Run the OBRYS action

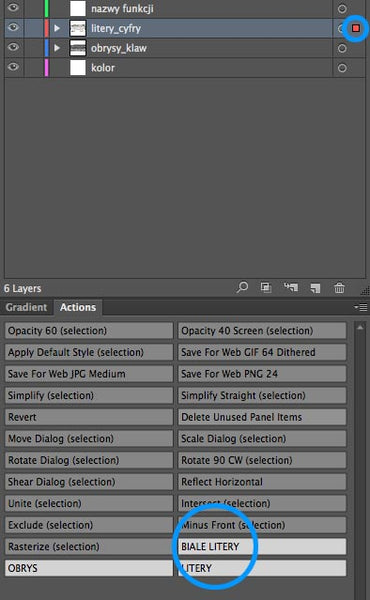(x=89, y=568)
